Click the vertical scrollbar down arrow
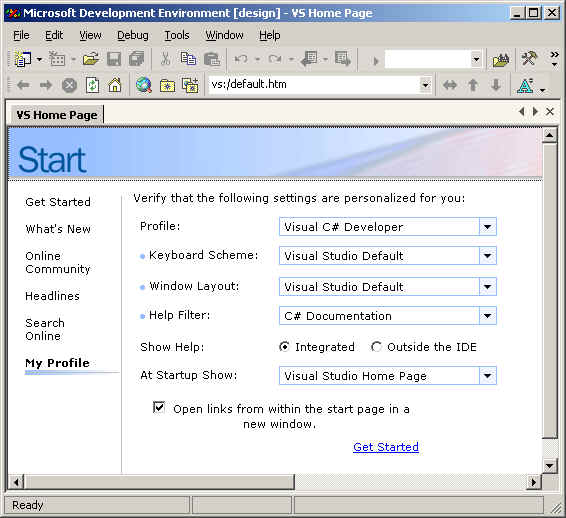566x518 pixels. 549,466
